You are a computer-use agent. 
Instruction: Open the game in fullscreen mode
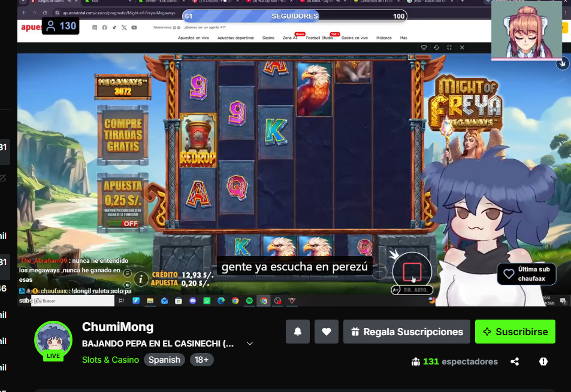(449, 47)
